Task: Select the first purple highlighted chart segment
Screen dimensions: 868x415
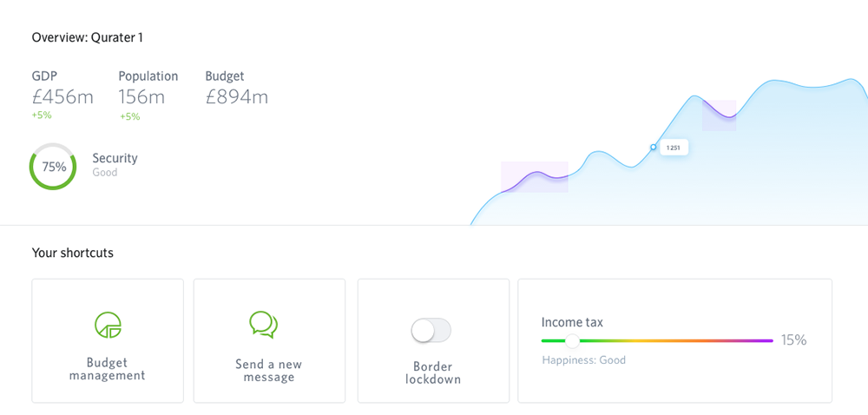Action: [x=534, y=177]
